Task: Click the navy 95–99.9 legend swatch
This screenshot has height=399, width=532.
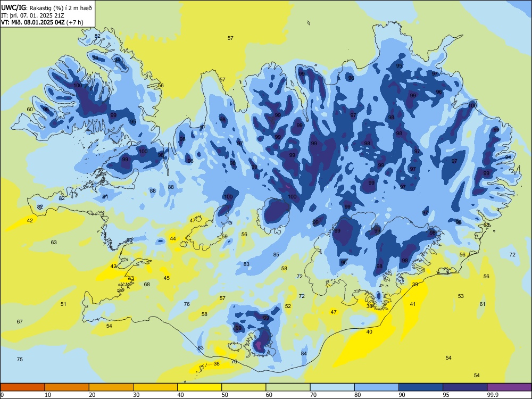Action: [x=465, y=387]
